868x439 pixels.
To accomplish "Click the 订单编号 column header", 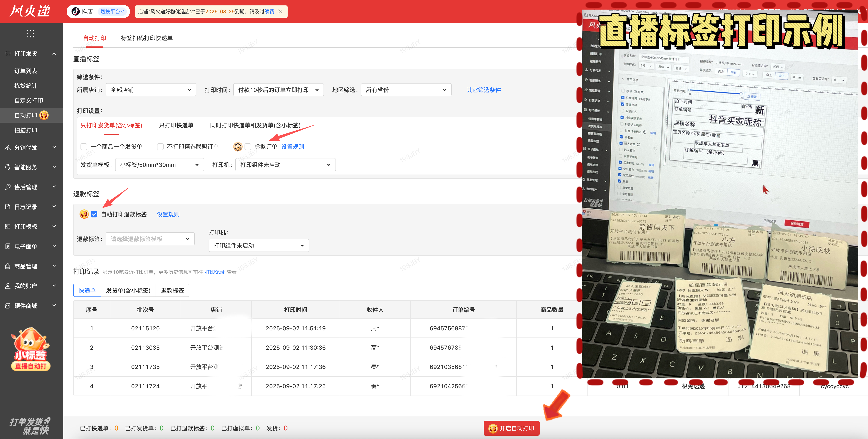I will pyautogui.click(x=463, y=310).
